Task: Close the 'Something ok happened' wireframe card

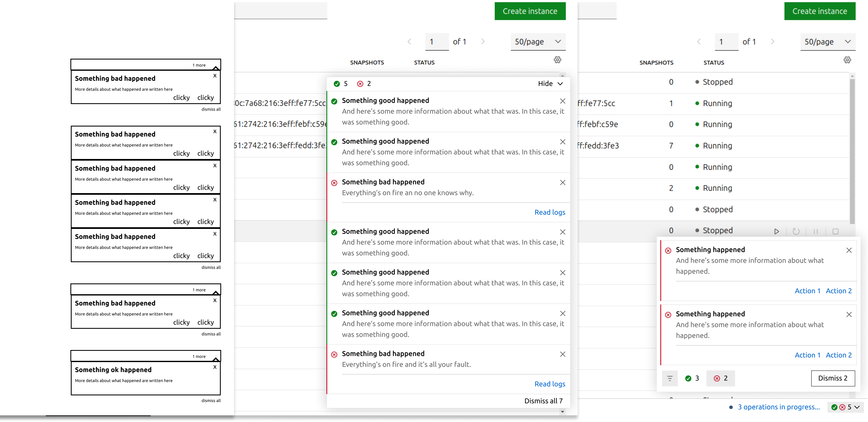Action: click(x=215, y=367)
